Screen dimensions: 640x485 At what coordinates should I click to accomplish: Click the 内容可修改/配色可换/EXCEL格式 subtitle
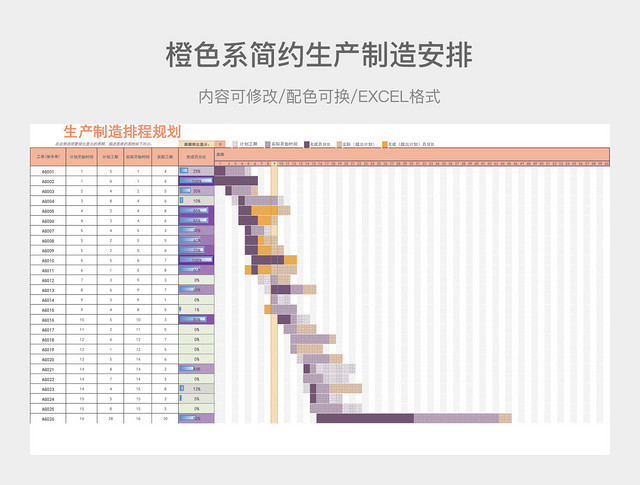(x=319, y=97)
